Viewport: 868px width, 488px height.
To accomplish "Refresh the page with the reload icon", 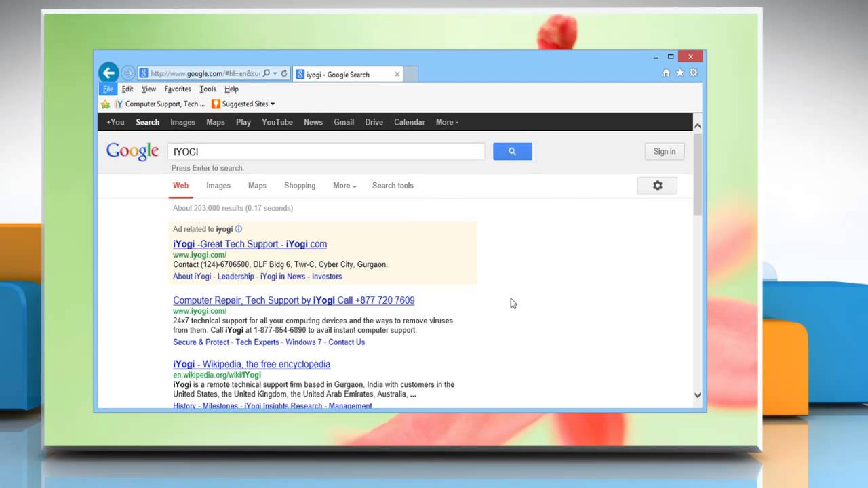I will point(284,73).
